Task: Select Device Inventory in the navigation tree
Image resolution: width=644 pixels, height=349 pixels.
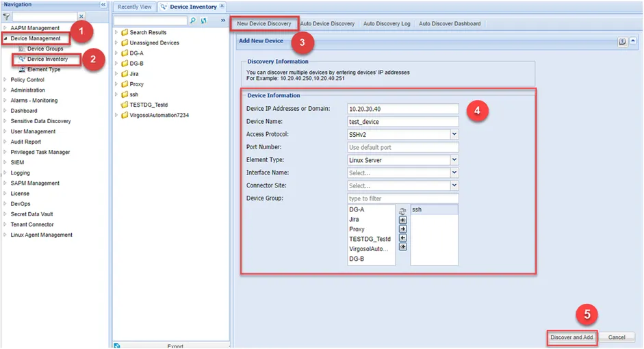Action: [47, 59]
